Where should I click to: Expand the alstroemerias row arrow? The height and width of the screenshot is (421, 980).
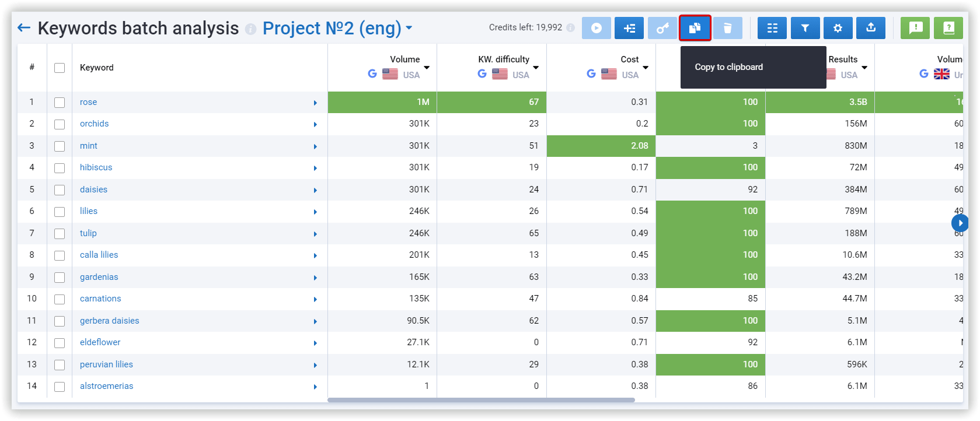(315, 387)
